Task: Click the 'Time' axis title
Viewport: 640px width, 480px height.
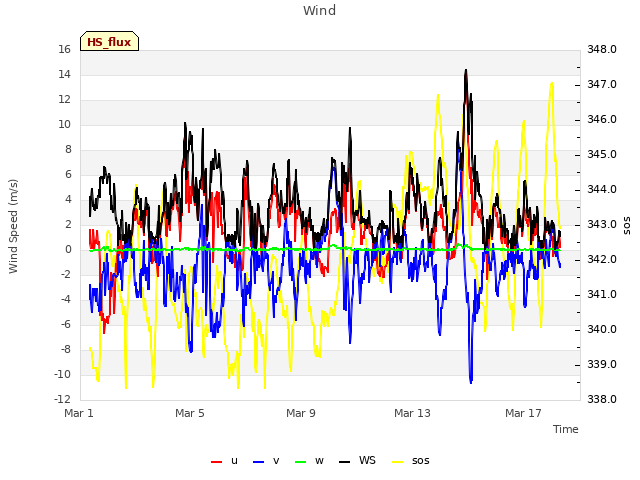Action: [566, 429]
